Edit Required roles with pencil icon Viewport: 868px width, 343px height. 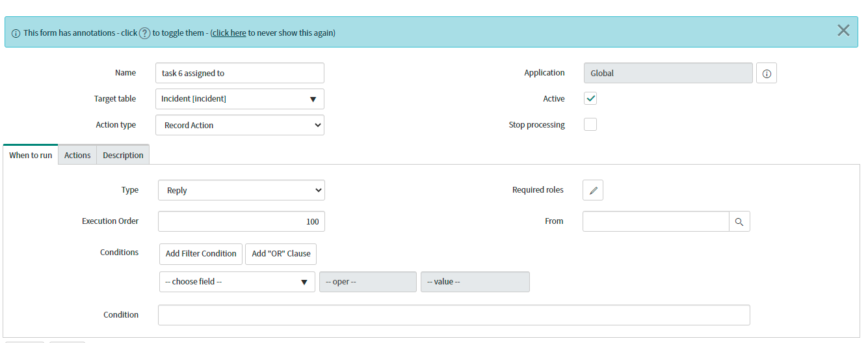click(593, 190)
